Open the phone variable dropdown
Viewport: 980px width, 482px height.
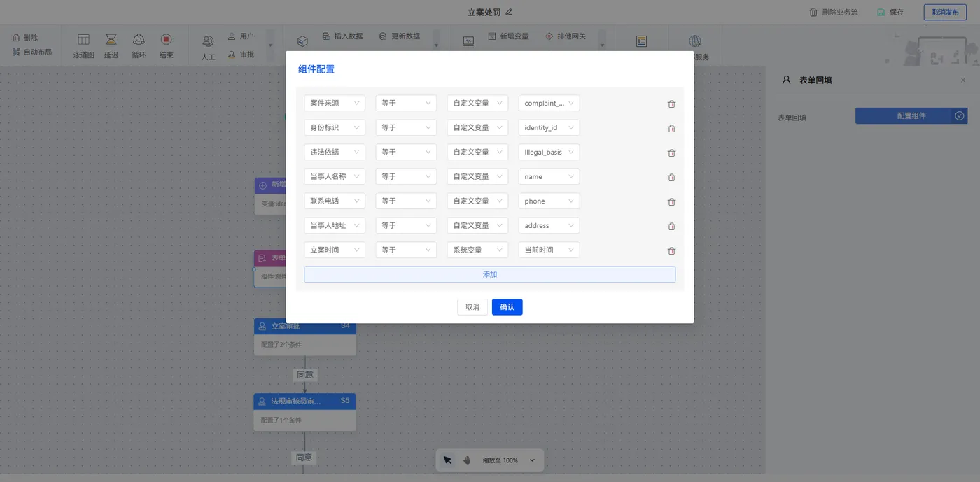coord(549,201)
